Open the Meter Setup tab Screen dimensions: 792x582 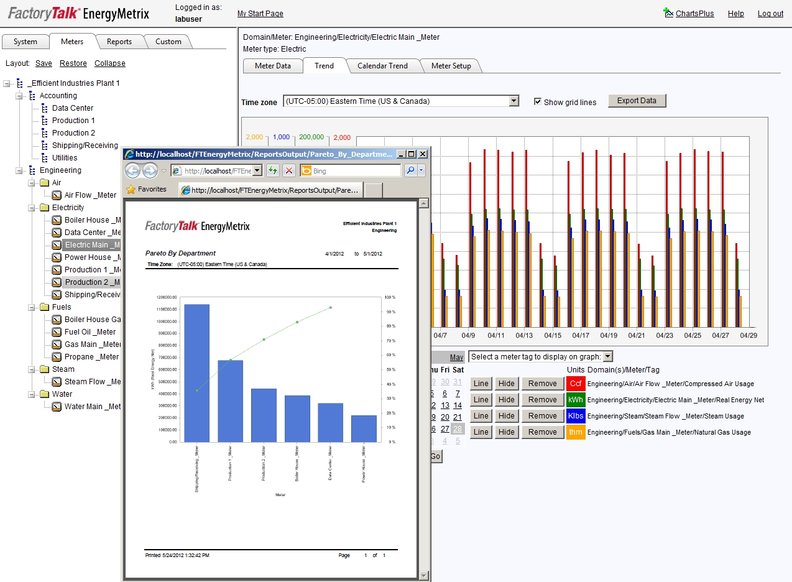(451, 66)
